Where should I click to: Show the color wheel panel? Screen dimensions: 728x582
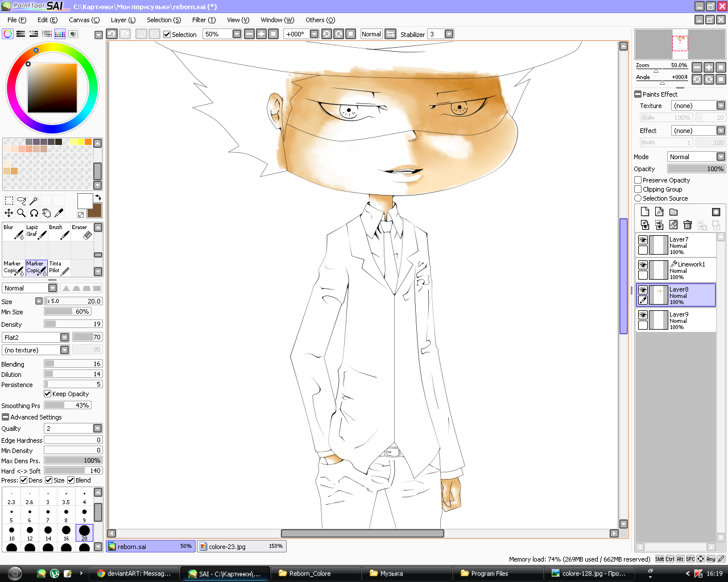[8, 34]
